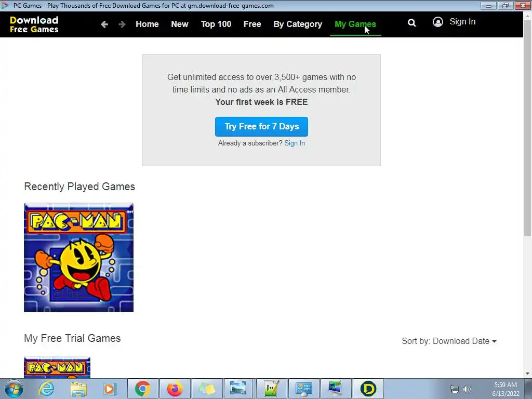This screenshot has height=399, width=532.
Task: Click the window title bar app icon
Action: point(5,5)
